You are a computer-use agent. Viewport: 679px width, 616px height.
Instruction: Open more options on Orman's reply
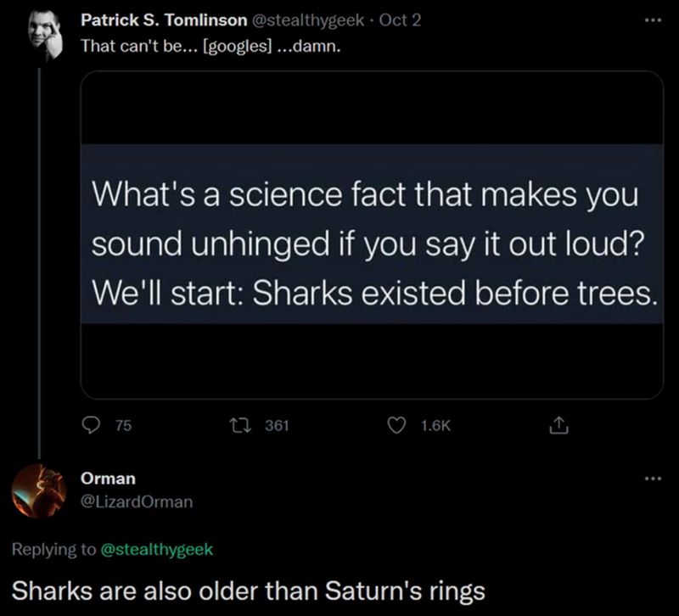pyautogui.click(x=651, y=479)
